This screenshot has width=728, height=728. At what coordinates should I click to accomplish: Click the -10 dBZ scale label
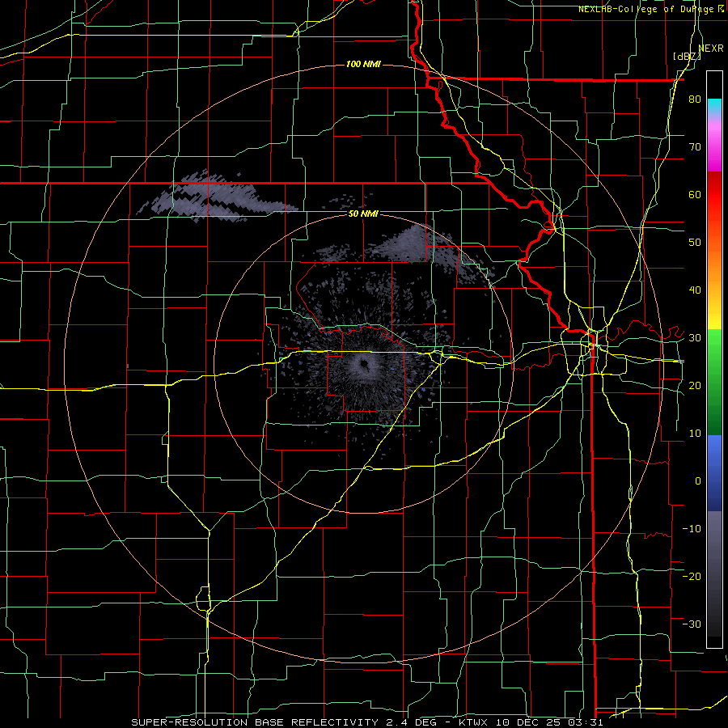click(x=692, y=529)
